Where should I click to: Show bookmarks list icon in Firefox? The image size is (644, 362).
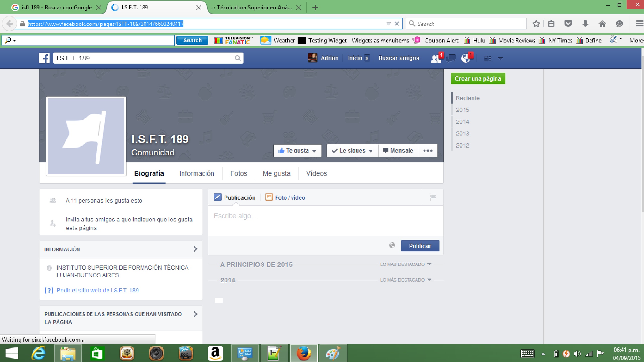pos(551,24)
